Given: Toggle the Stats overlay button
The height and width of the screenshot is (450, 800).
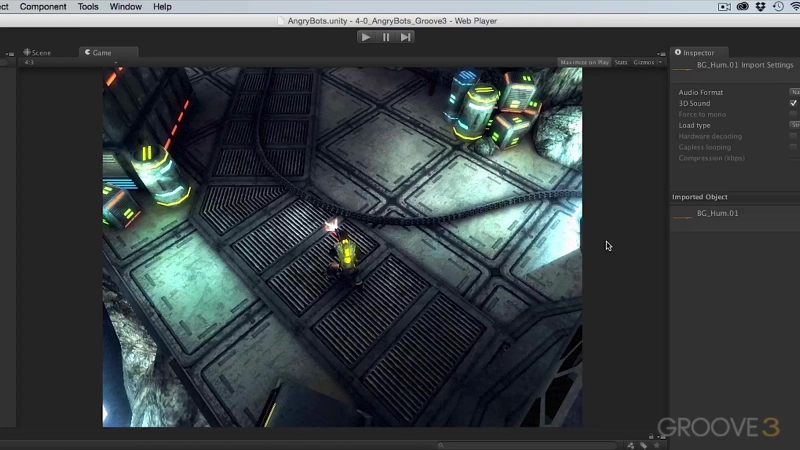Looking at the screenshot, I should coord(620,62).
